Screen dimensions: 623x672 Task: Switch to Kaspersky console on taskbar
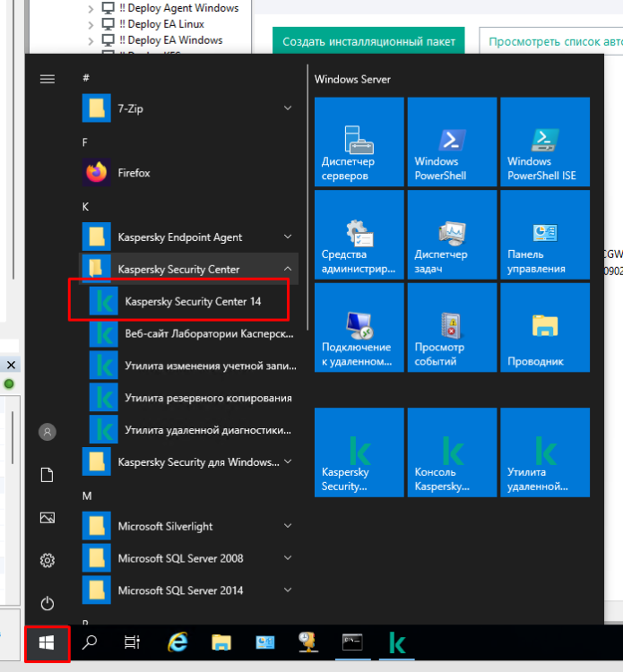397,642
